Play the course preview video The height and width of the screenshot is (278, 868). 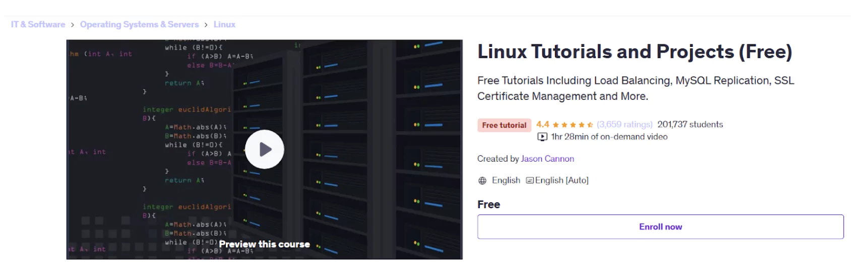point(264,150)
